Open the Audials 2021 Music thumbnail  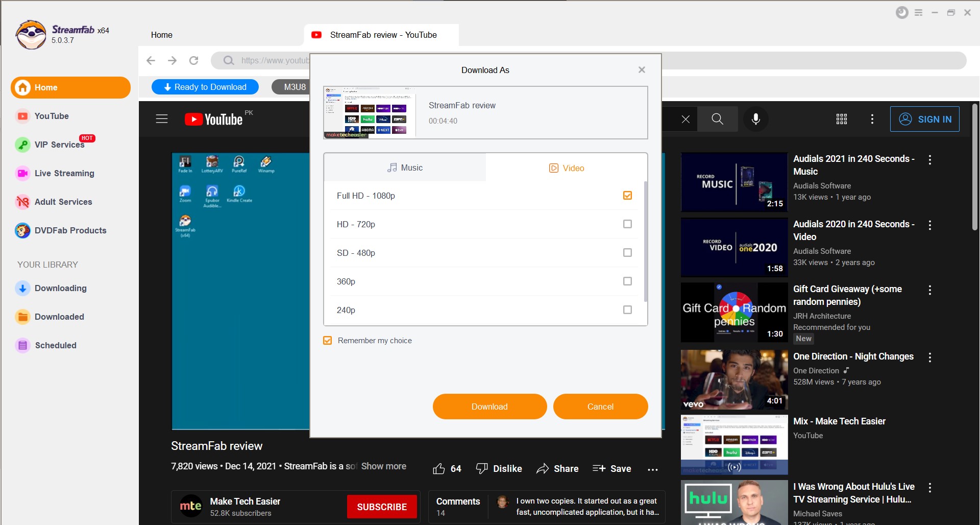(734, 182)
